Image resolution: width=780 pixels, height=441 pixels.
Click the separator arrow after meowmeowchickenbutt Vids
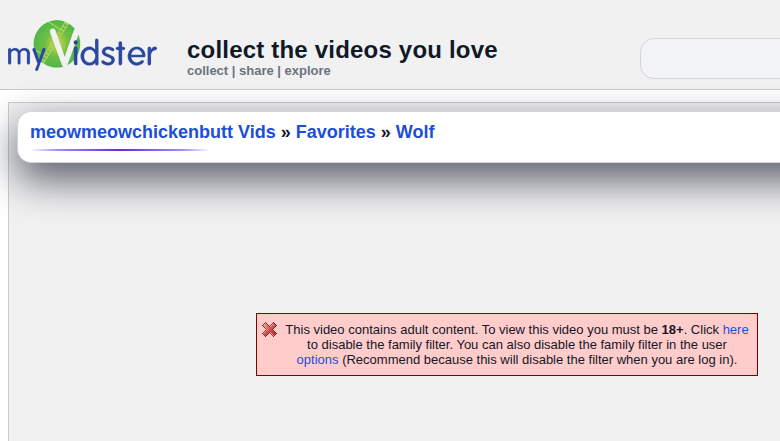pos(286,132)
